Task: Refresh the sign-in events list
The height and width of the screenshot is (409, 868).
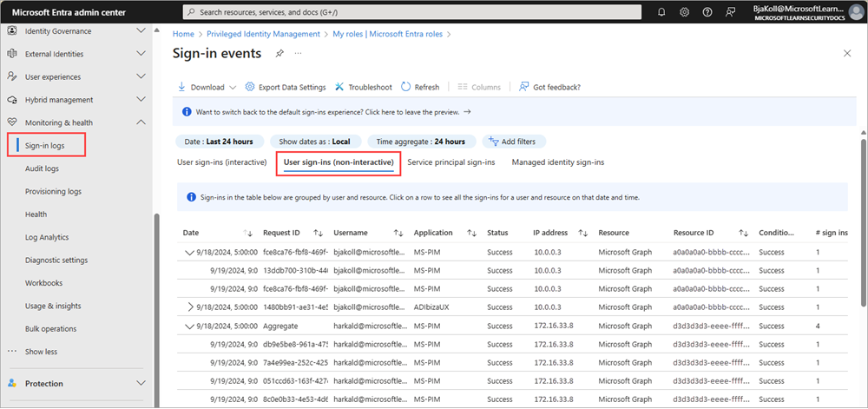Action: point(419,87)
